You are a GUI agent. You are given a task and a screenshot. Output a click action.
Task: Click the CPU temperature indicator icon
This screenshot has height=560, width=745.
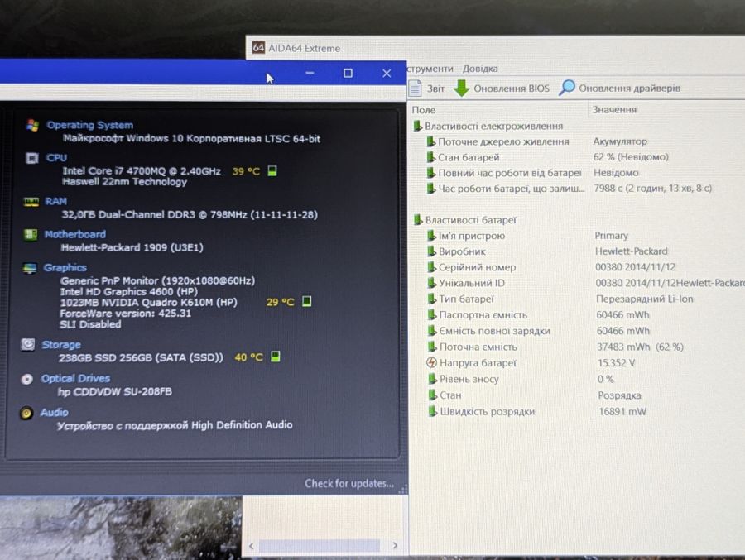(272, 170)
